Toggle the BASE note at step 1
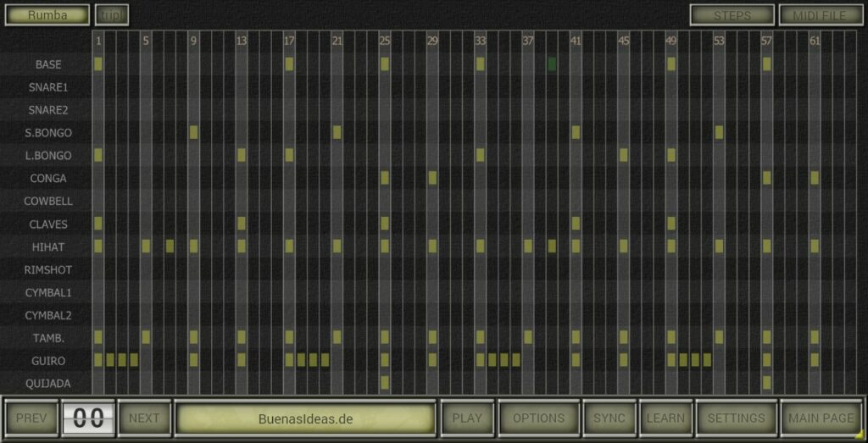This screenshot has height=443, width=868. pyautogui.click(x=98, y=64)
